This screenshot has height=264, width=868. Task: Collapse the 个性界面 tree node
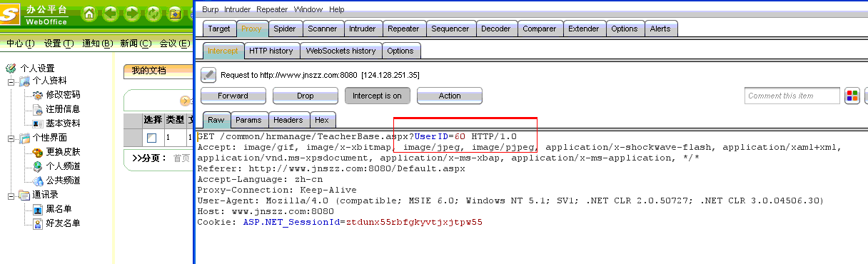tap(11, 138)
